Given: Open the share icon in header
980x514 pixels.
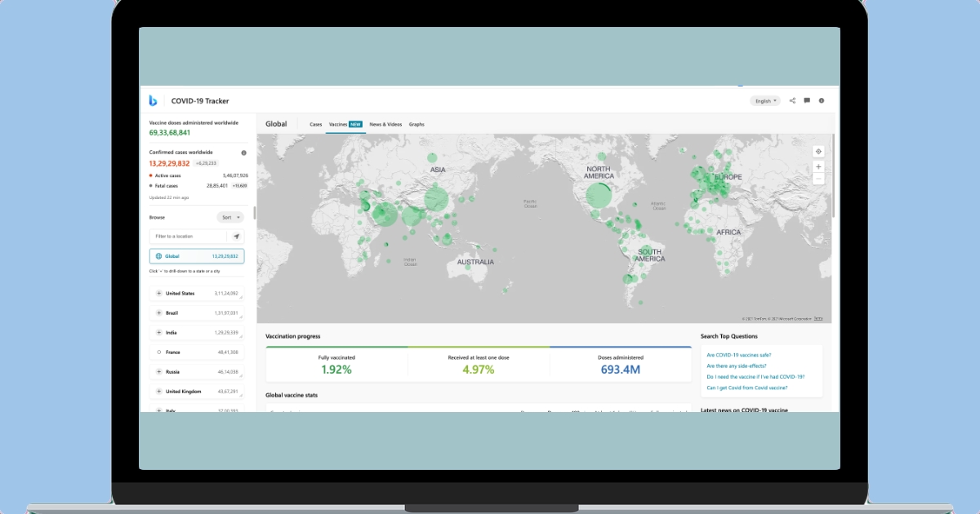Looking at the screenshot, I should (792, 101).
